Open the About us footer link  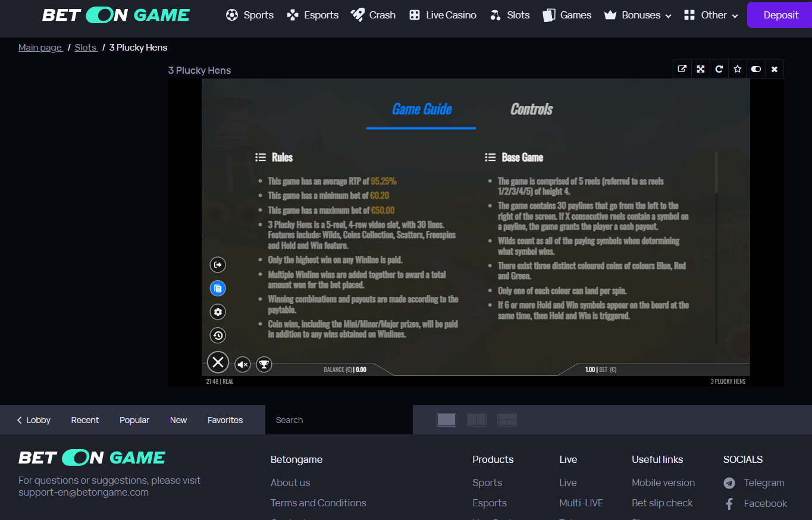click(290, 483)
